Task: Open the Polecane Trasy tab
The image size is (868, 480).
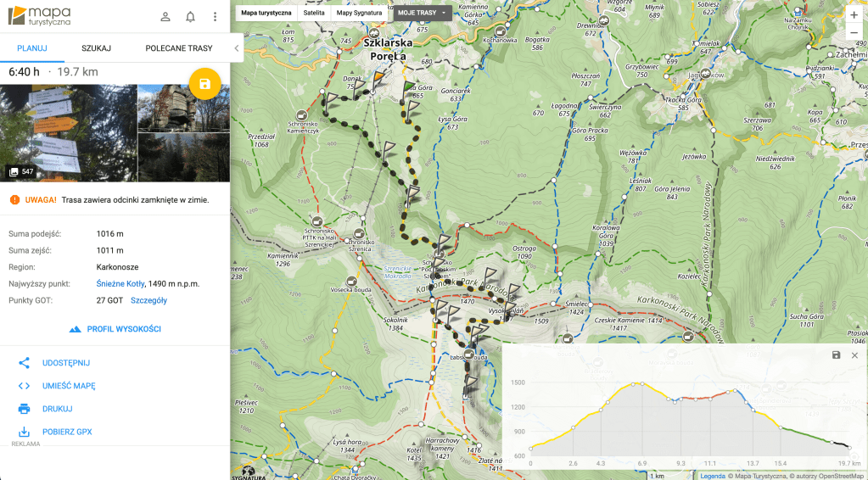Action: pos(178,48)
